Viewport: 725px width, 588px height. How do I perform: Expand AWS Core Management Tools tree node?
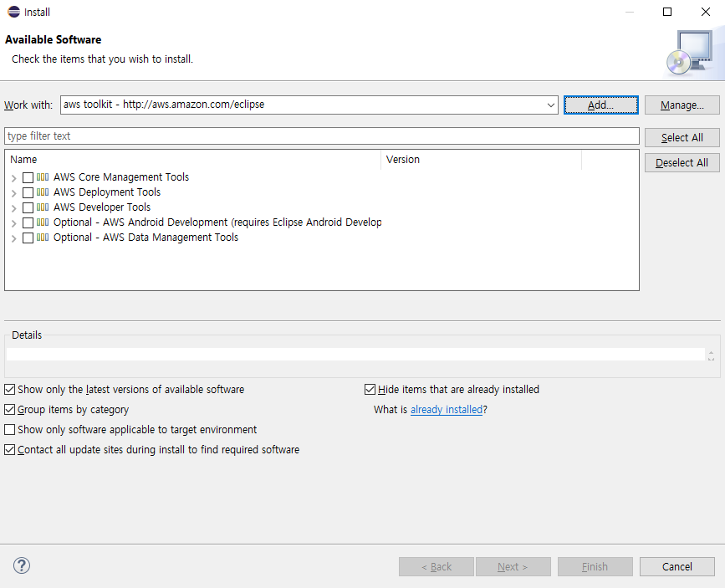[x=14, y=177]
